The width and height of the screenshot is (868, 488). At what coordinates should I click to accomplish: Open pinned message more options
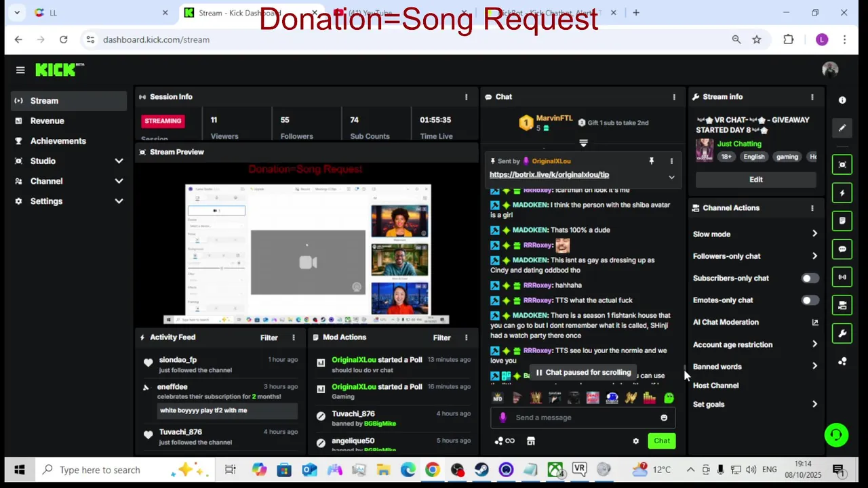click(x=671, y=161)
